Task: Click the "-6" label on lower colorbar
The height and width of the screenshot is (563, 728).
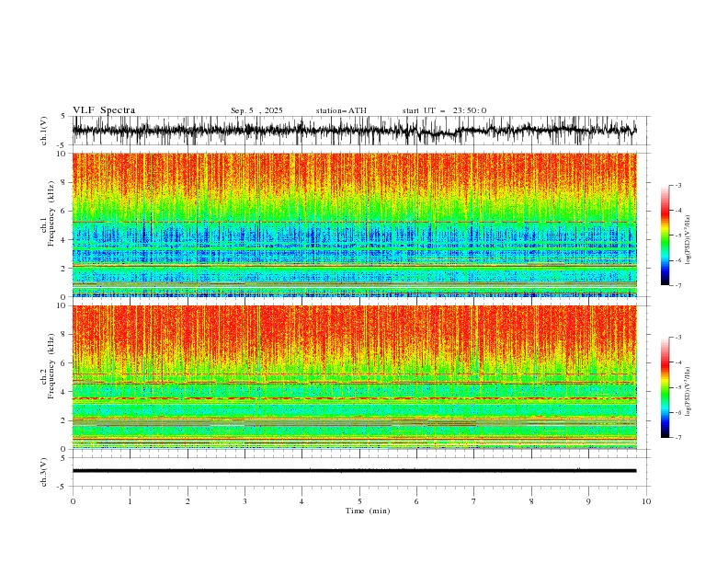Action: (x=678, y=412)
